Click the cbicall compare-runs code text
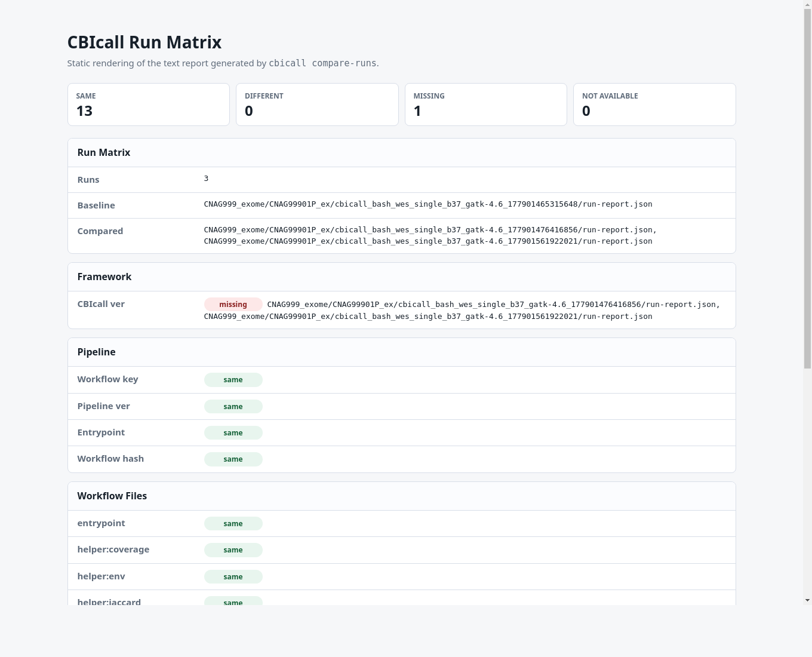The width and height of the screenshot is (812, 657). click(322, 63)
